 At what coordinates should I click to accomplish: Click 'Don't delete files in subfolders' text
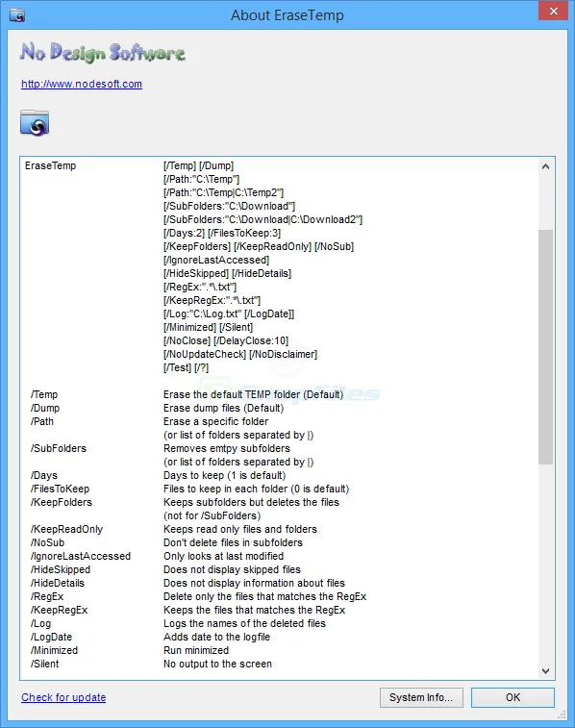tap(233, 542)
